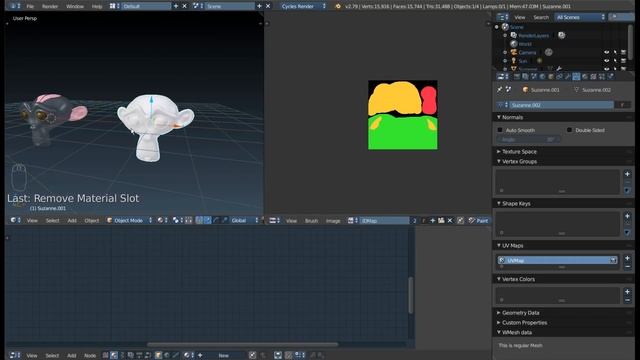This screenshot has width=640, height=360.
Task: Click image editor type selector icon
Action: 275,220
